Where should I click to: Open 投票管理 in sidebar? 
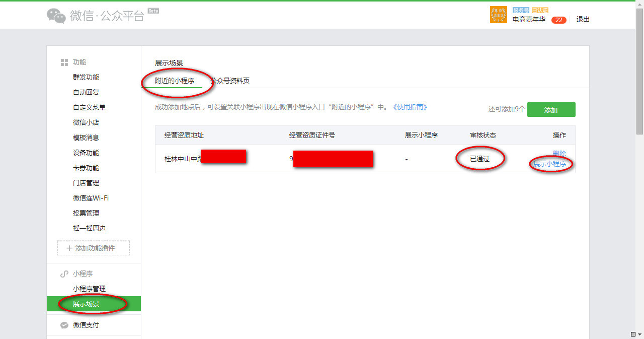tap(86, 213)
